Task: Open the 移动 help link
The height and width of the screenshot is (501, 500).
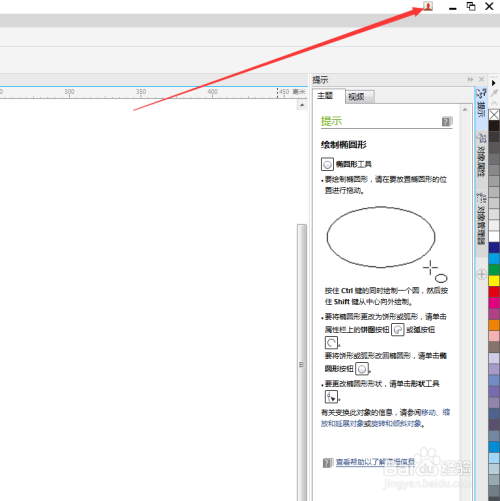Action: point(428,413)
